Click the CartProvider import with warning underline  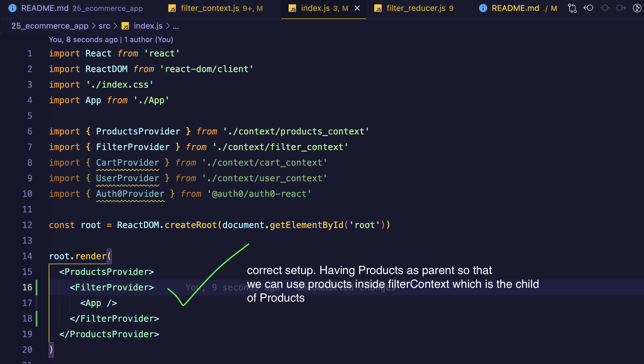click(x=128, y=163)
